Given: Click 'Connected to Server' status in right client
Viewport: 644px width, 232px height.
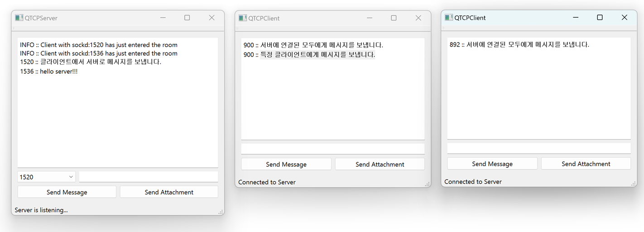Looking at the screenshot, I should click(x=473, y=181).
